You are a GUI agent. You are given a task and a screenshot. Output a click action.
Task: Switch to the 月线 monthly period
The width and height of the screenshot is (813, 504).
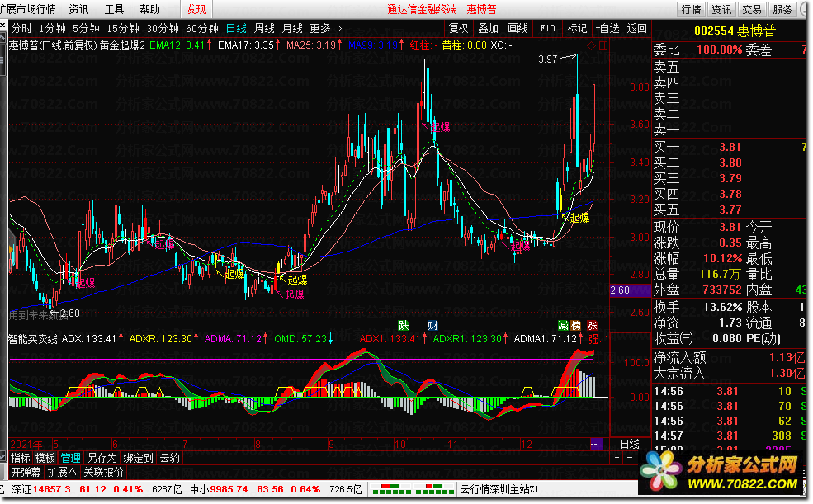click(292, 29)
